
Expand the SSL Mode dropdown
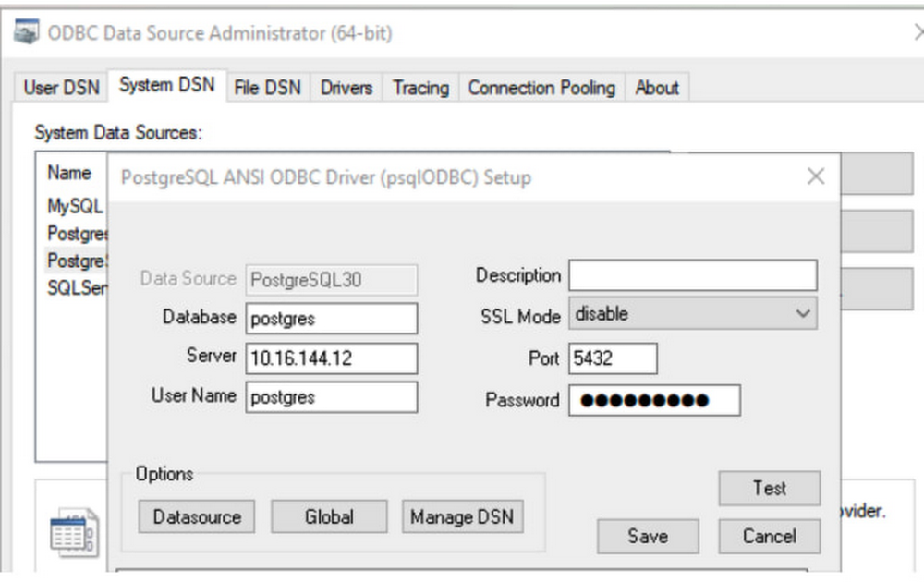(x=801, y=314)
